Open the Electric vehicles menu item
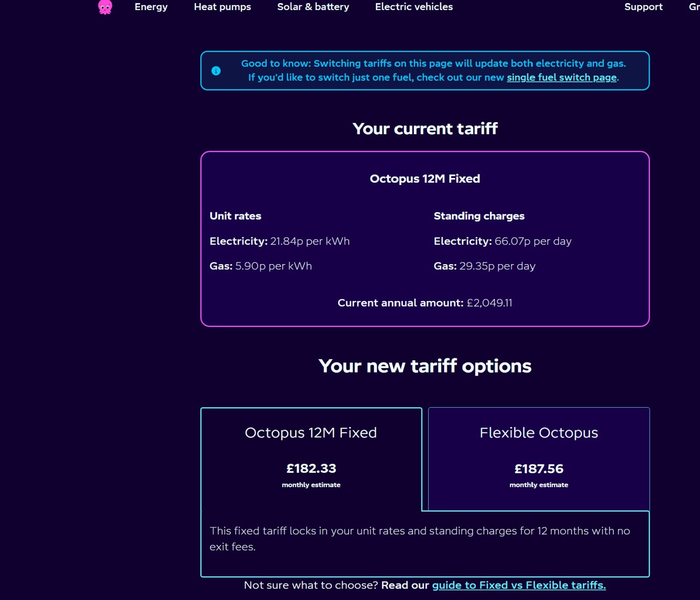The image size is (700, 600). pyautogui.click(x=414, y=7)
